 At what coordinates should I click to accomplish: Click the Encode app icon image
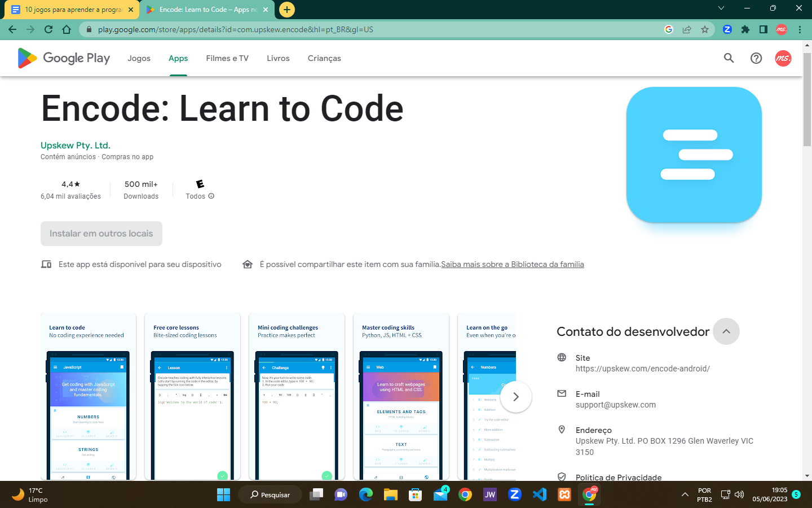click(x=694, y=155)
